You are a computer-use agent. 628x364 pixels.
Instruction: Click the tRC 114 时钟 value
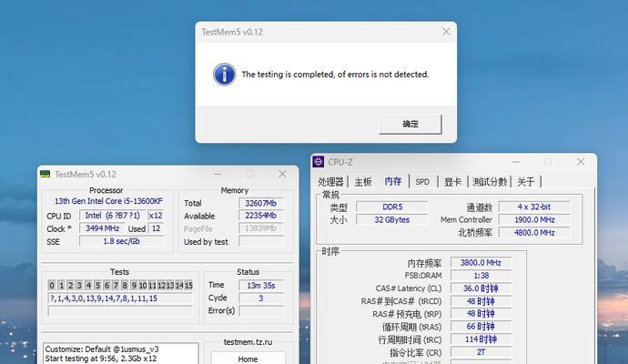click(481, 339)
